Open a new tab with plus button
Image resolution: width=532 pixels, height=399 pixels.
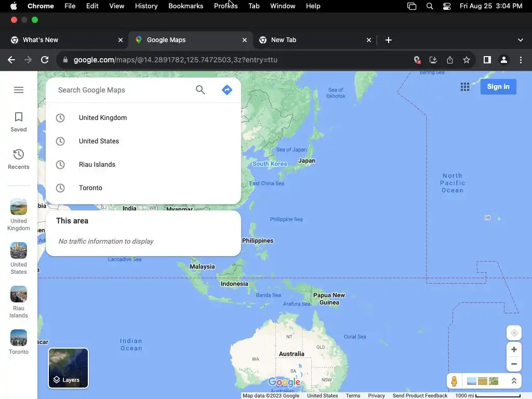[389, 40]
